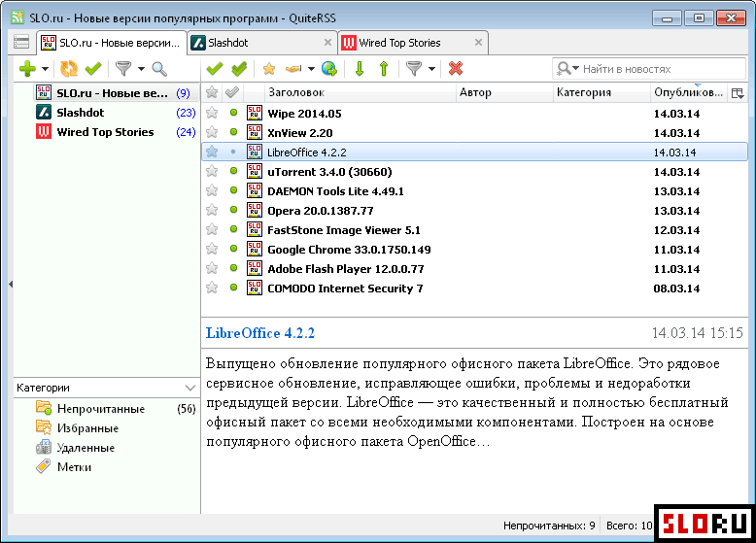
Task: Toggle read status of DAEMON Tools Lite
Action: [234, 190]
